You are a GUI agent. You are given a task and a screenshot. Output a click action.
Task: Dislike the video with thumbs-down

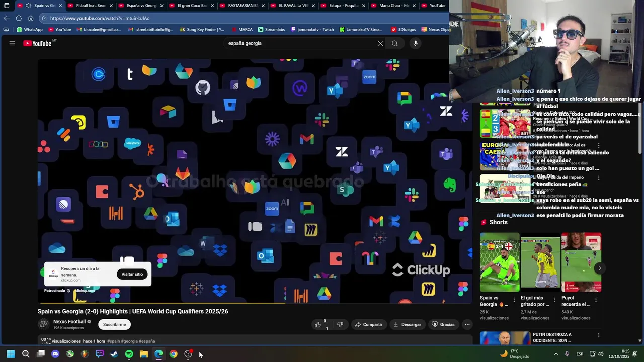click(340, 325)
